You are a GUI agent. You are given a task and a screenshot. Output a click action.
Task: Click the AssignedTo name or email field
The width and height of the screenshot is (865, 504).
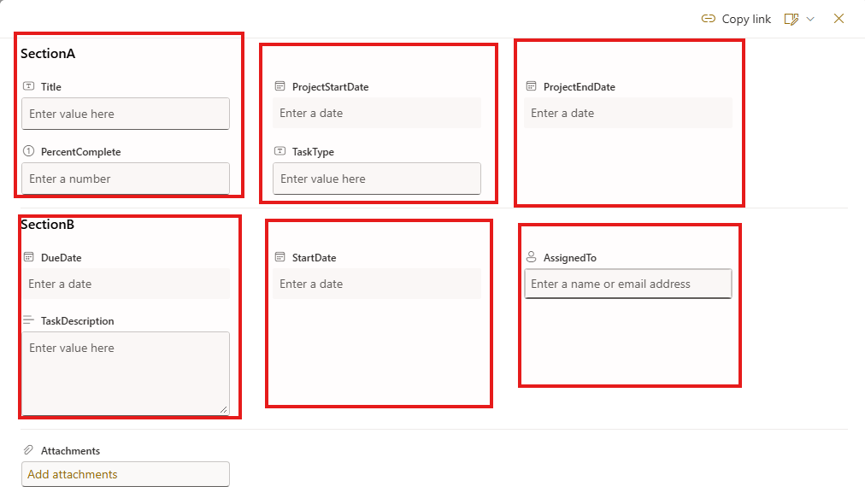(x=628, y=284)
